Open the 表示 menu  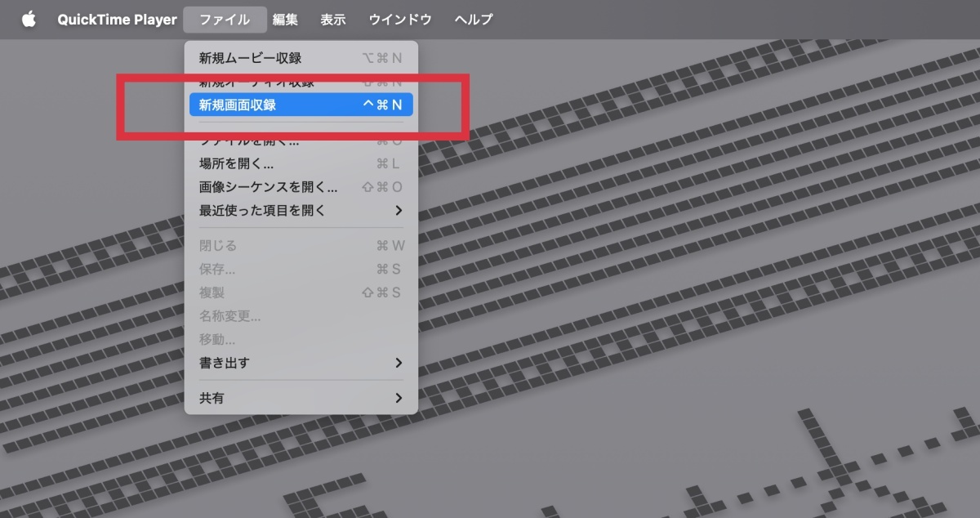pos(333,19)
